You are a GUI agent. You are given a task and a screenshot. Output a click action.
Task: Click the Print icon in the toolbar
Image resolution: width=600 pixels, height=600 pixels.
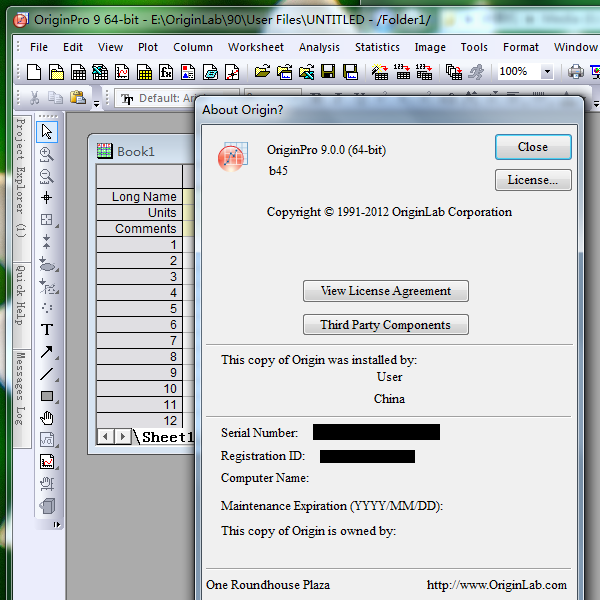[576, 72]
